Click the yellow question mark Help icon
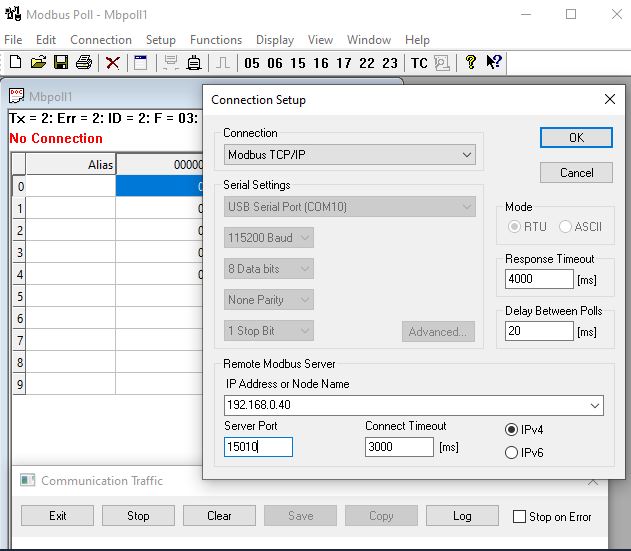 pos(471,62)
